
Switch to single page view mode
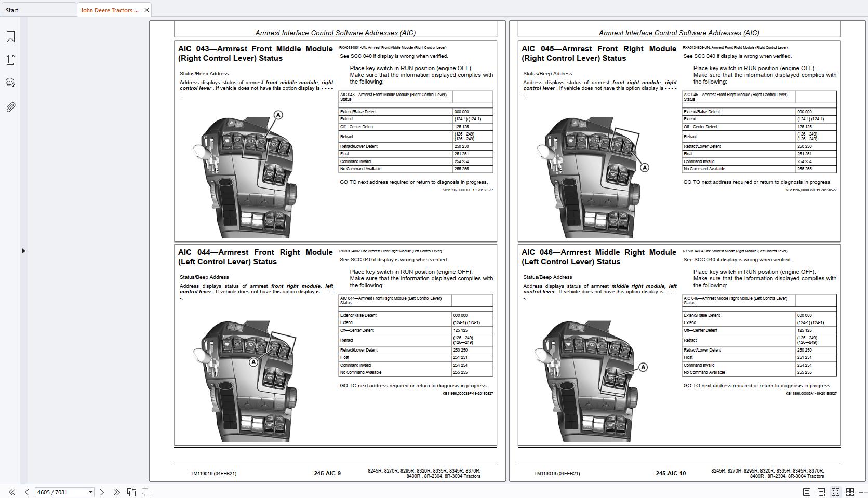[807, 492]
